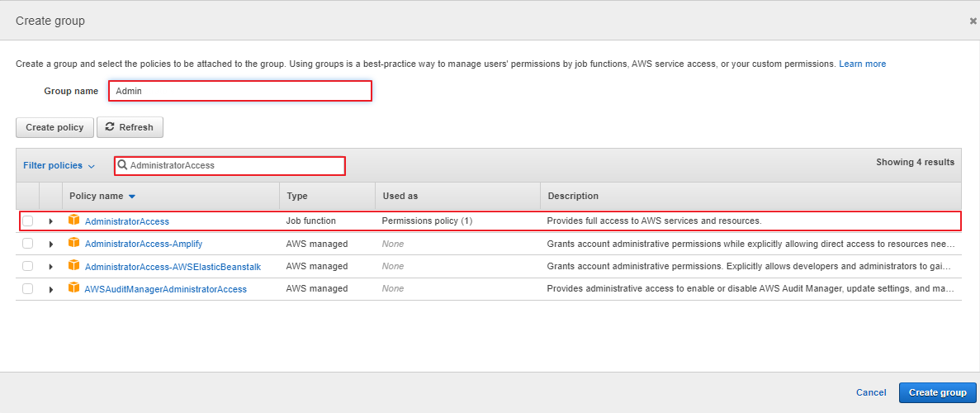Screen dimensions: 980x413
Task: Click the AdministratorAccess-Amplify policy box icon
Action: pyautogui.click(x=74, y=243)
